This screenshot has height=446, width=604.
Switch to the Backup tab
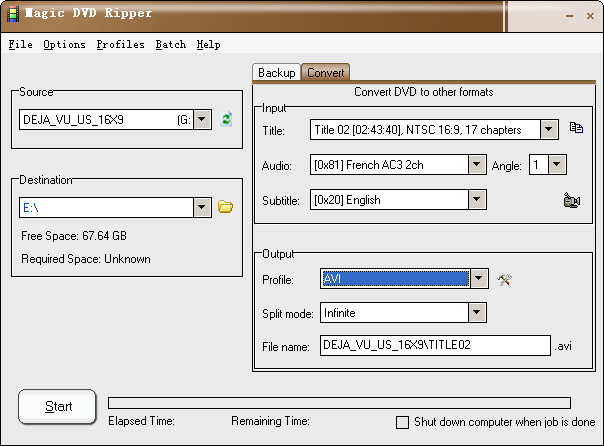pyautogui.click(x=277, y=73)
